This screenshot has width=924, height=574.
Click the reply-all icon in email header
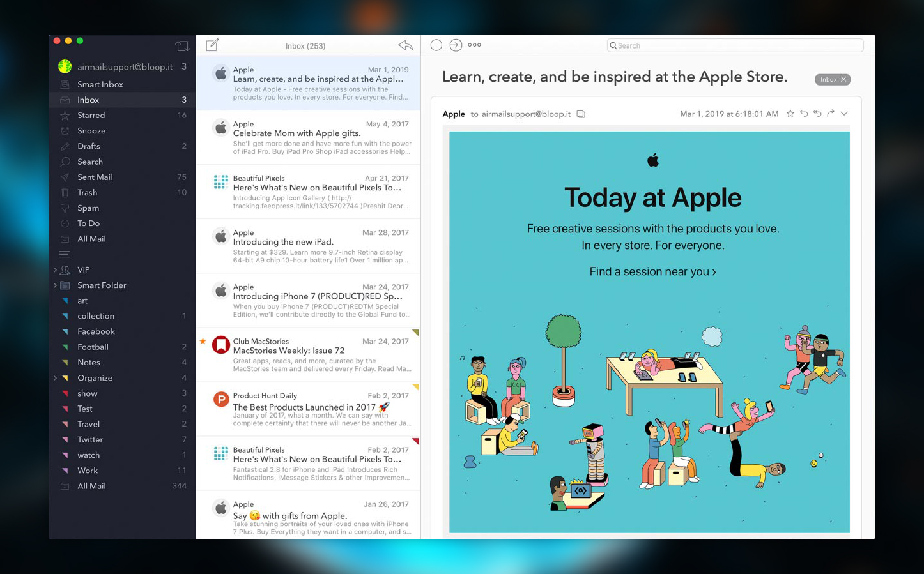(x=817, y=114)
